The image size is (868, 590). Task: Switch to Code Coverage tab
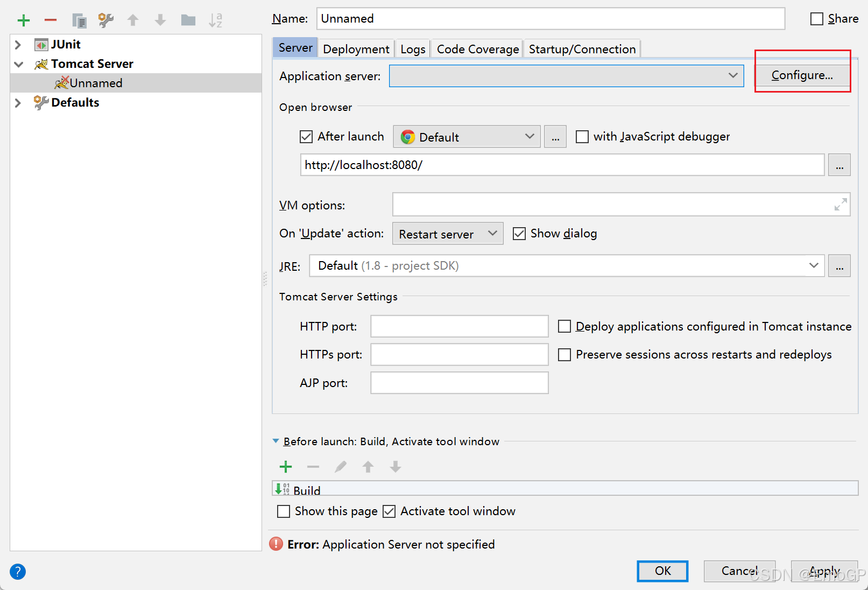pos(477,49)
